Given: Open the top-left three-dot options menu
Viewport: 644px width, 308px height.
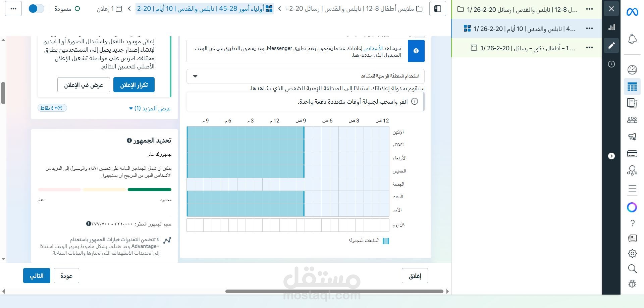Looking at the screenshot, I should coord(13,9).
